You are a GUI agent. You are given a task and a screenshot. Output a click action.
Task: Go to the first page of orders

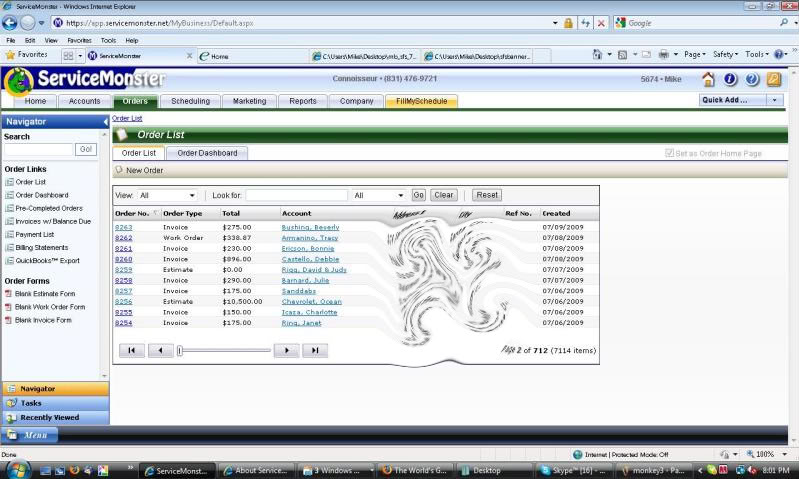coord(132,350)
